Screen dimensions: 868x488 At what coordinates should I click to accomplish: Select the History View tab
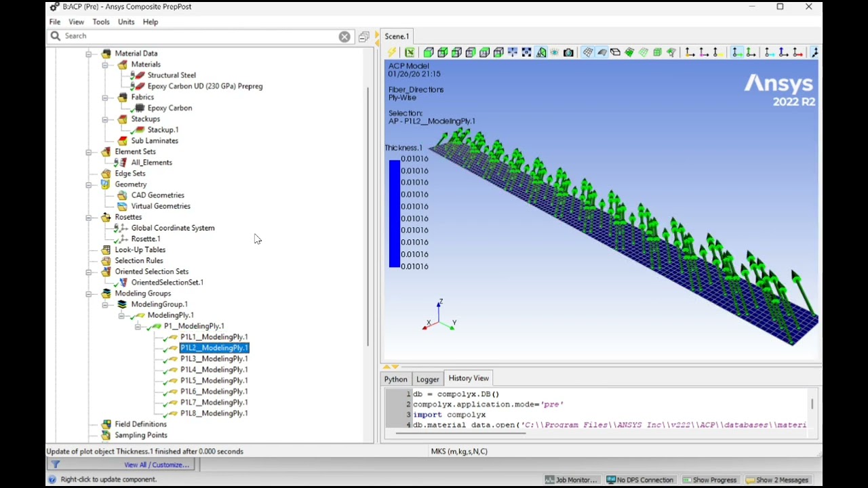pos(469,378)
